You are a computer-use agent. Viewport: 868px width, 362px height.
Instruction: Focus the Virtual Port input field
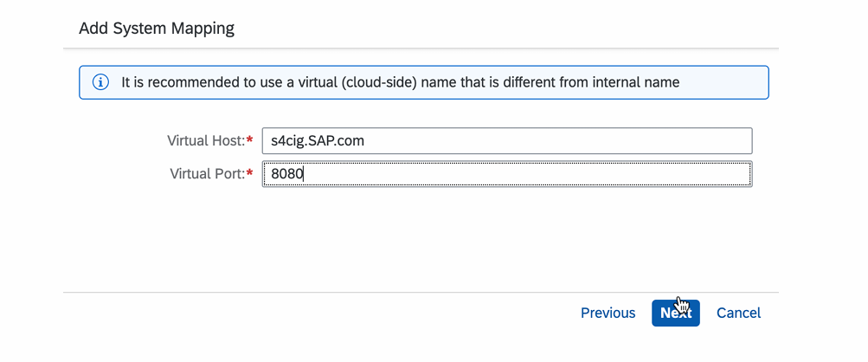coord(506,174)
